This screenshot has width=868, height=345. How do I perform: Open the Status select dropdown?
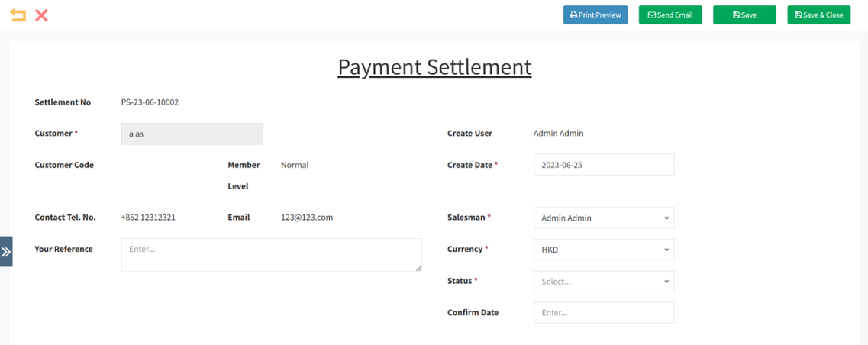(604, 282)
